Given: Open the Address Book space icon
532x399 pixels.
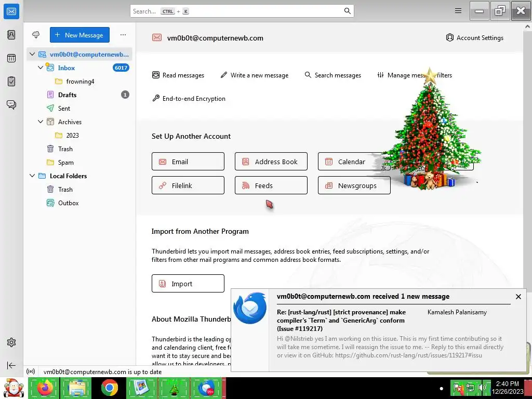Looking at the screenshot, I should tap(11, 35).
